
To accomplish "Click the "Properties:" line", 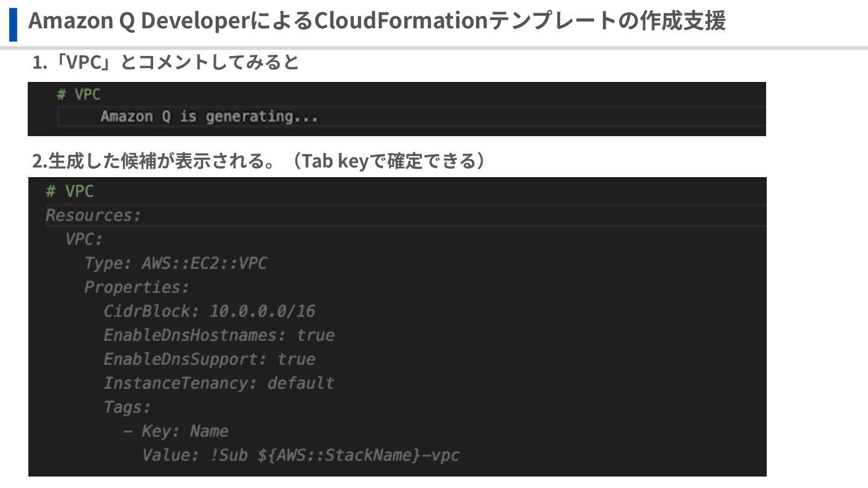I will (x=137, y=287).
